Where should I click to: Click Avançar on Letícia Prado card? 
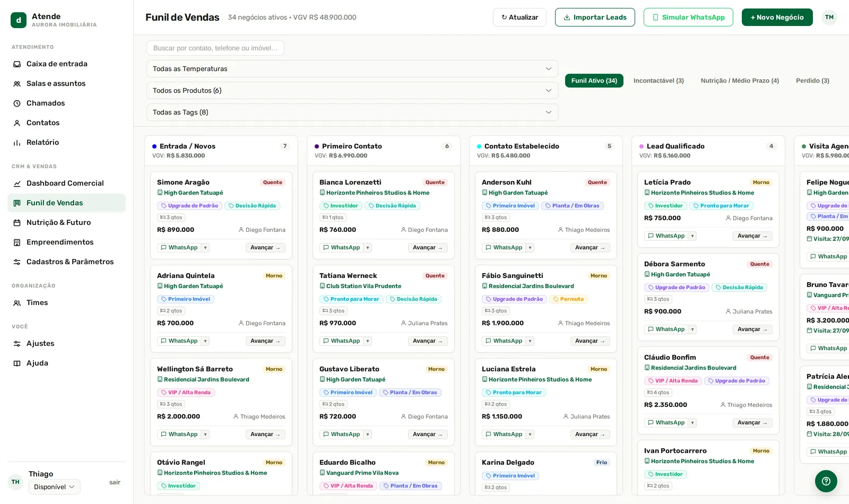(x=752, y=236)
